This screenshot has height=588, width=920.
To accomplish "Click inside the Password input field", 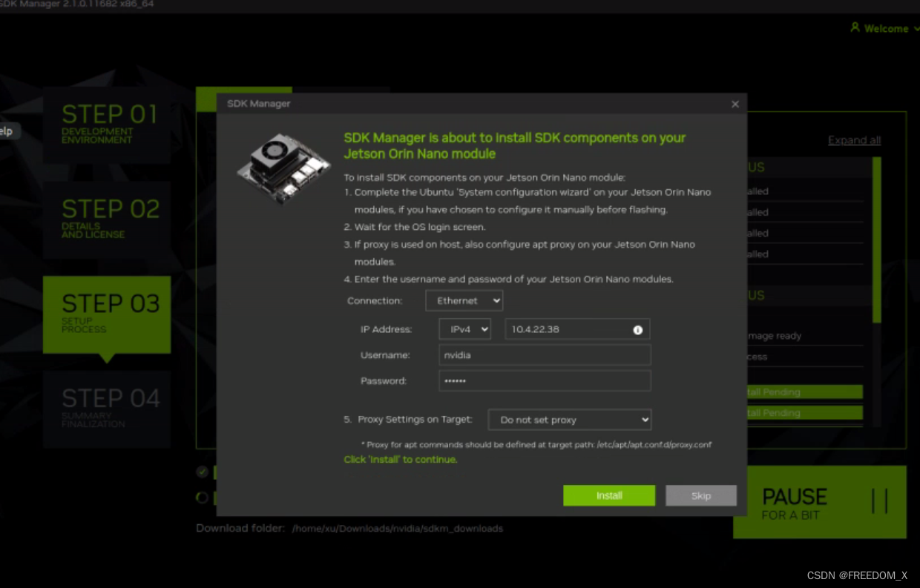I will 544,380.
